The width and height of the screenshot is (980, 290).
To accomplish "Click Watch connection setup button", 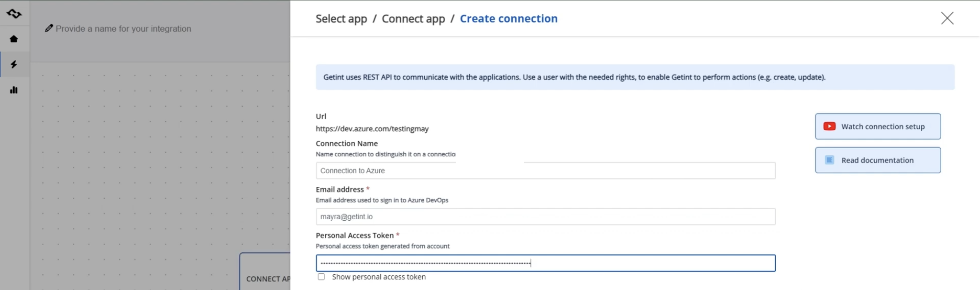I will coord(878,126).
